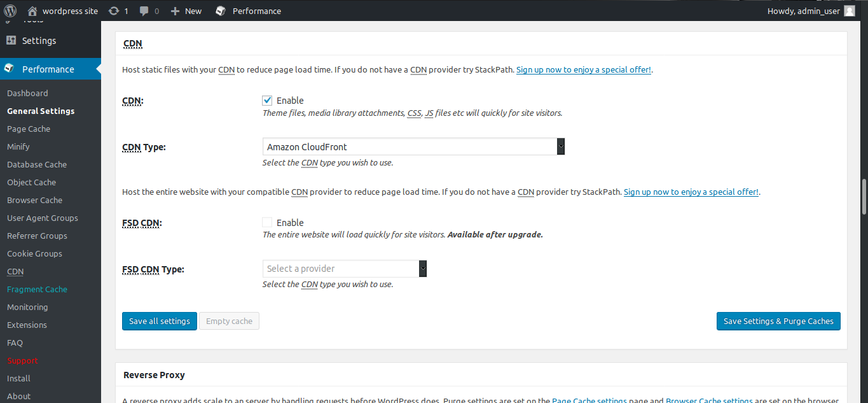Image resolution: width=868 pixels, height=403 pixels.
Task: Click the plus New content icon
Action: click(176, 11)
